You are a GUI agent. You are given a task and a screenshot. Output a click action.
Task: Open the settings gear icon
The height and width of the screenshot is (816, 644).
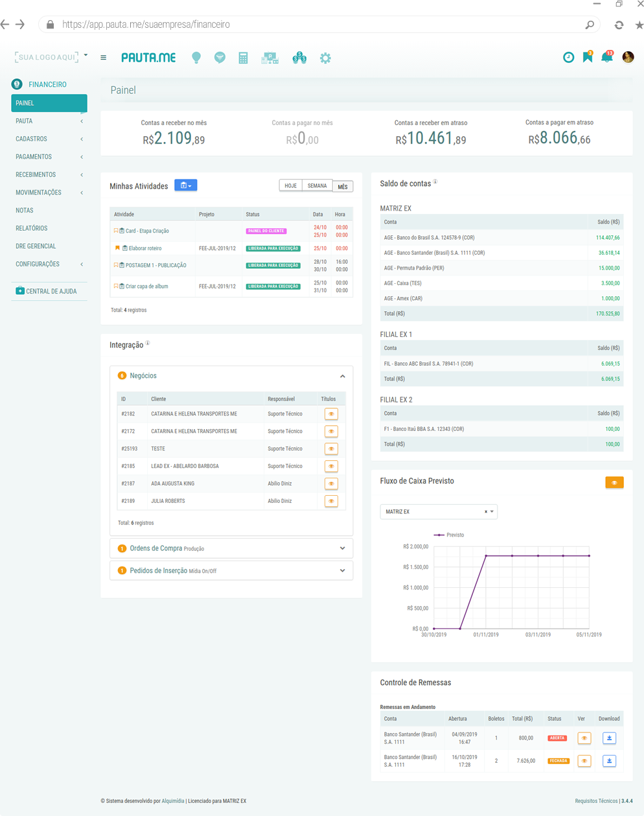(x=325, y=58)
